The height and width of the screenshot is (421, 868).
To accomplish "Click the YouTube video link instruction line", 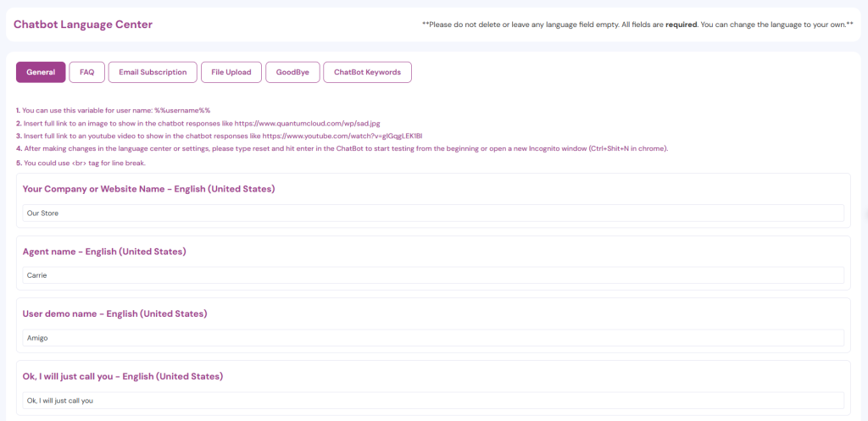I will pyautogui.click(x=222, y=136).
